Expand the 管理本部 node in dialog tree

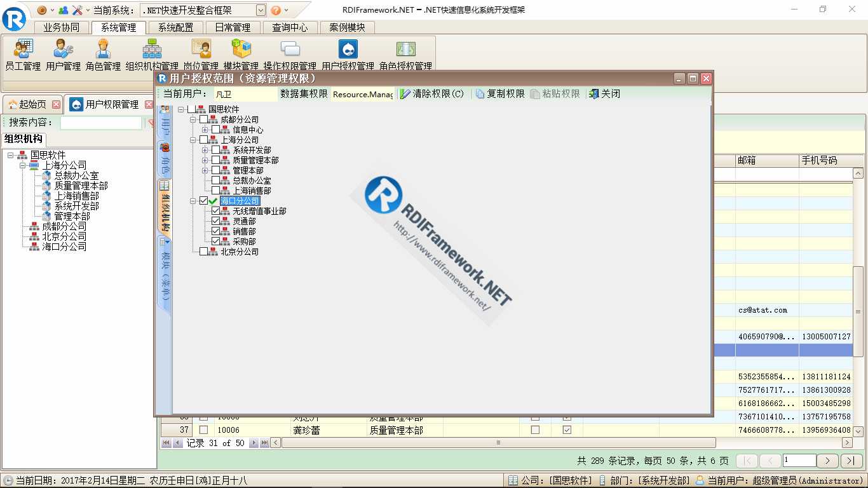tap(205, 170)
